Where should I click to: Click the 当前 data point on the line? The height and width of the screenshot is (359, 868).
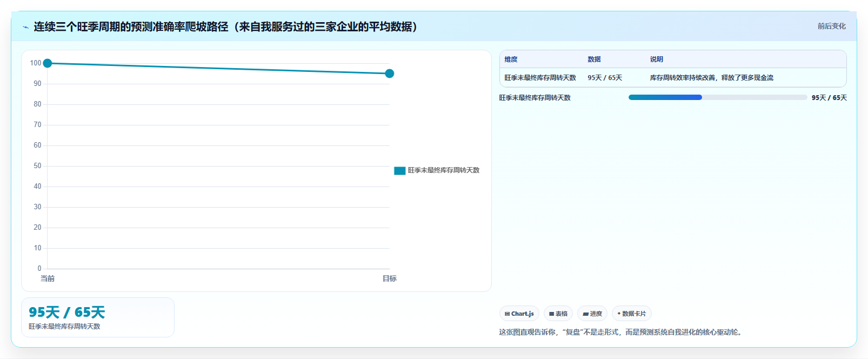[48, 63]
